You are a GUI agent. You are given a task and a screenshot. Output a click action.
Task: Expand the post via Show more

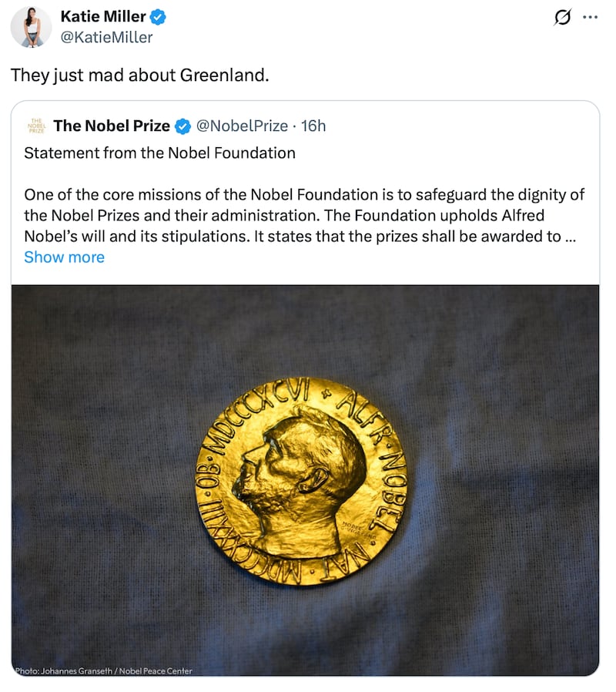(65, 257)
